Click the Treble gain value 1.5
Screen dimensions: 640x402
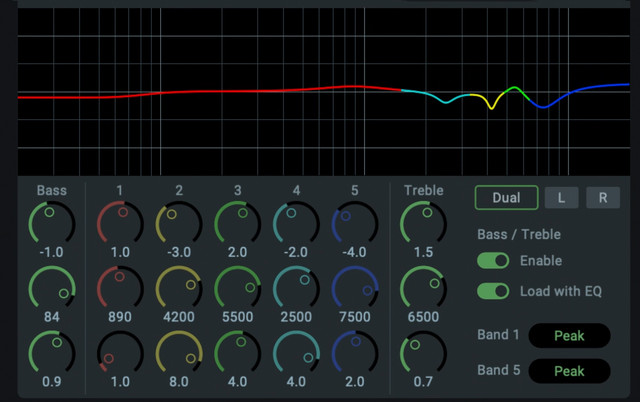point(423,252)
